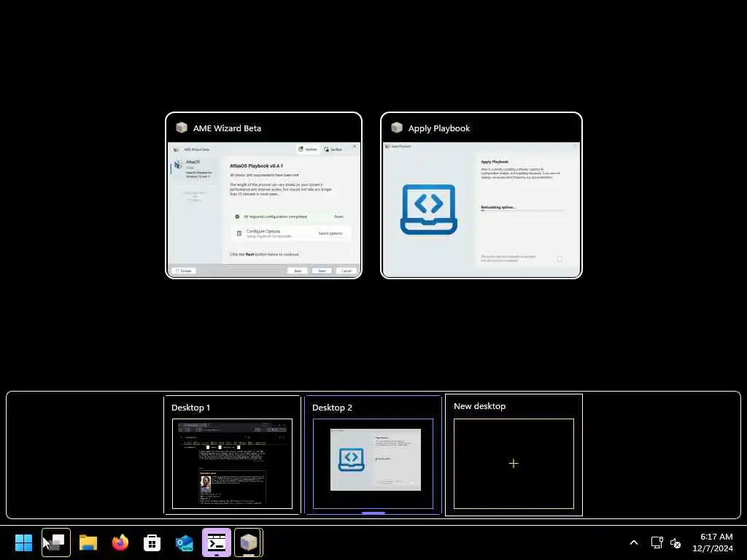Open the network status tray icon
Screen dimensions: 747x560
coord(657,542)
